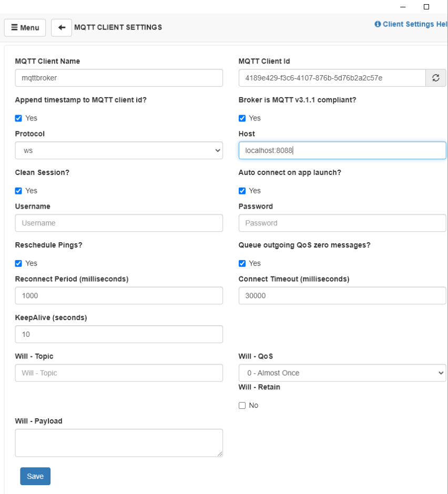Minimize the application window
This screenshot has width=448, height=494.
click(403, 7)
